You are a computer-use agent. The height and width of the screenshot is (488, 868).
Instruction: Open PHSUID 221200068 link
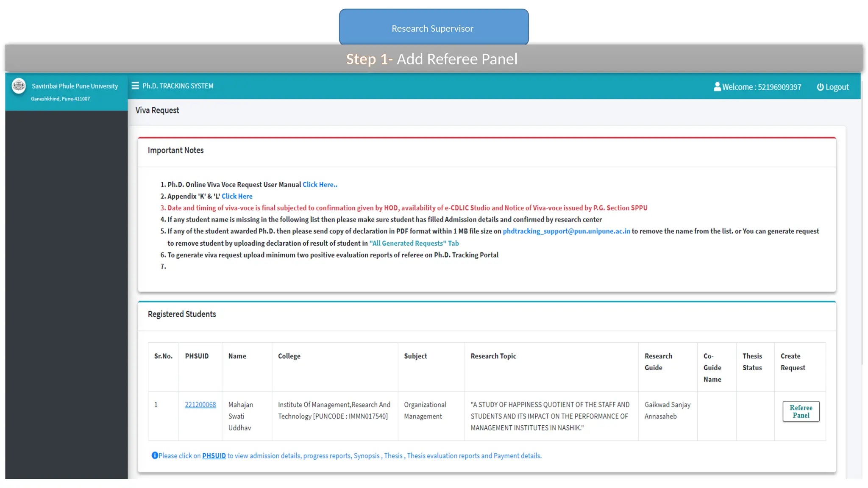(200, 405)
